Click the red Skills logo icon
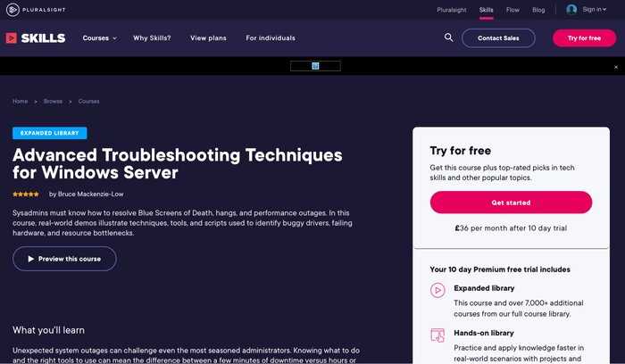The image size is (625, 364). pos(11,37)
